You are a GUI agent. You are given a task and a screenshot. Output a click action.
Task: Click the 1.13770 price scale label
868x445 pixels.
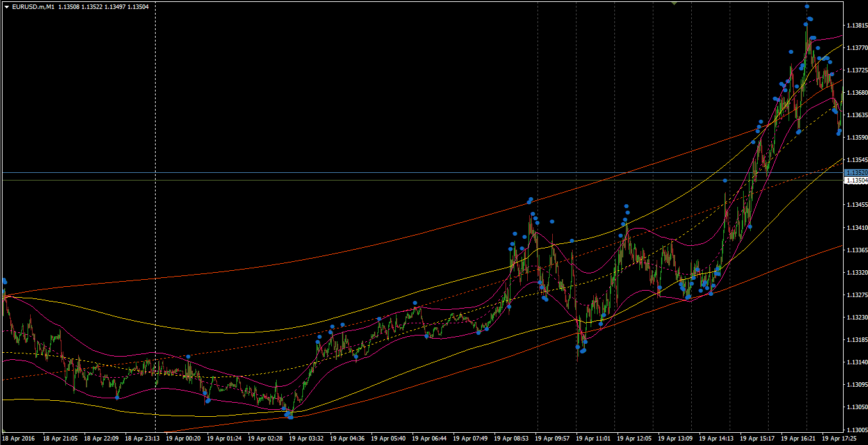857,48
